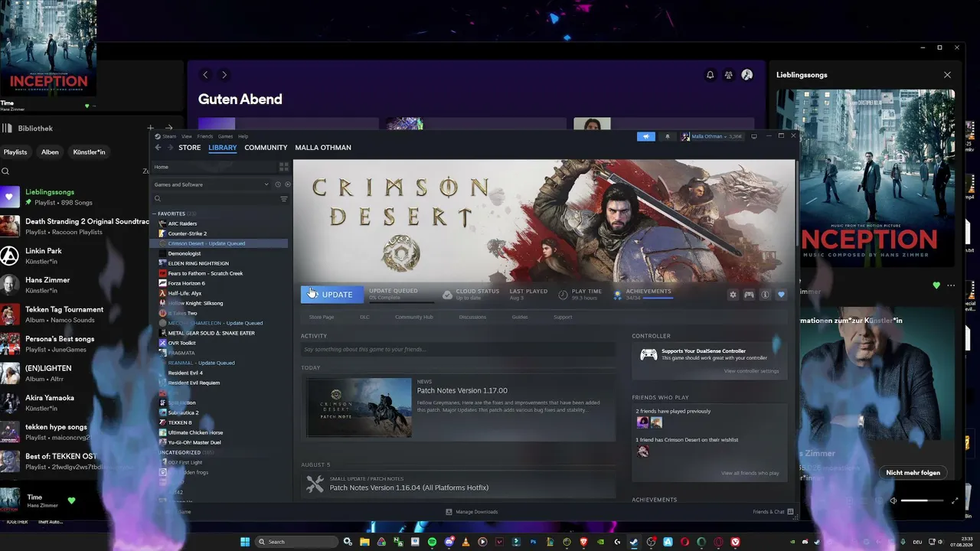Toggle the Künstler*in filter chip
Screen dimensions: 980x551
90,152
